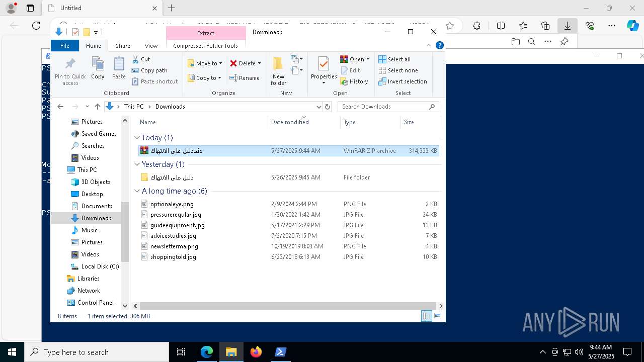
Task: Create a New folder
Action: click(x=278, y=71)
